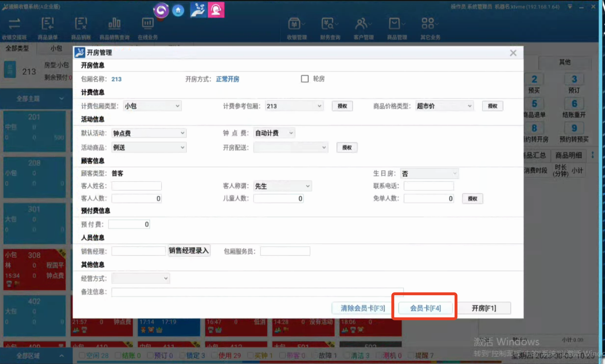Image resolution: width=605 pixels, height=364 pixels.
Task: Select room 308 card in room grid
Action: tap(35, 270)
